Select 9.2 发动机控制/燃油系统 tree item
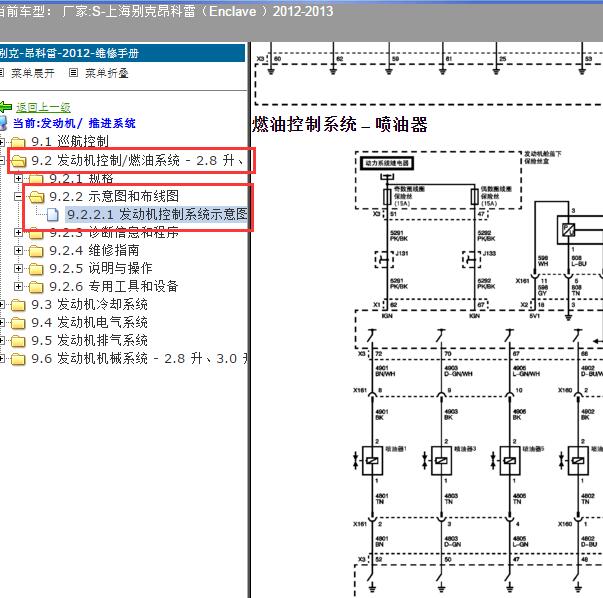603x598 pixels. (137, 160)
